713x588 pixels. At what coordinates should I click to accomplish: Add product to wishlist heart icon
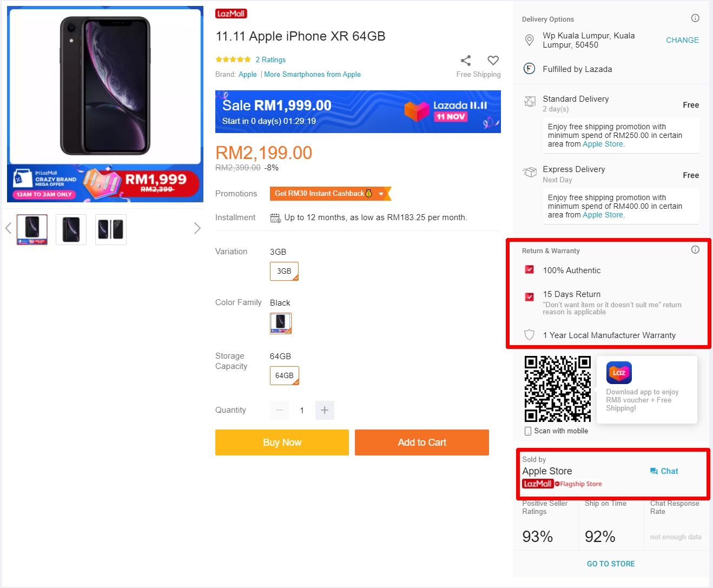pyautogui.click(x=493, y=60)
